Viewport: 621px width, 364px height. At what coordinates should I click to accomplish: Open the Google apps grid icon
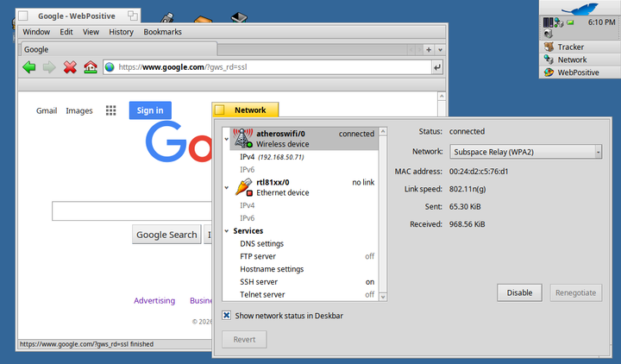pos(111,110)
